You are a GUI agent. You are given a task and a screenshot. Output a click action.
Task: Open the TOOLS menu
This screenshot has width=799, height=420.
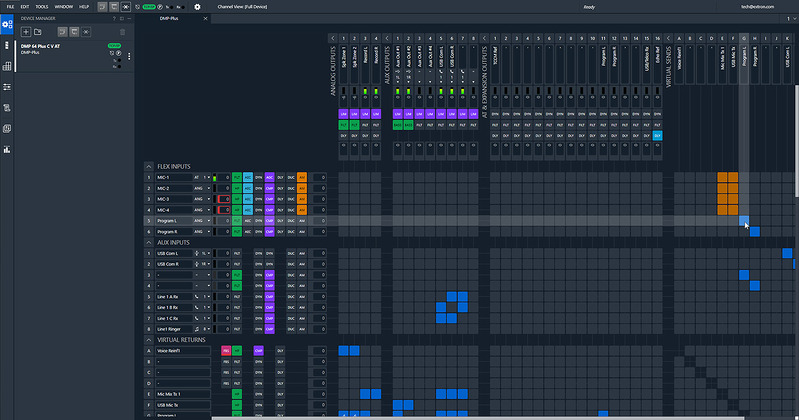tap(41, 7)
